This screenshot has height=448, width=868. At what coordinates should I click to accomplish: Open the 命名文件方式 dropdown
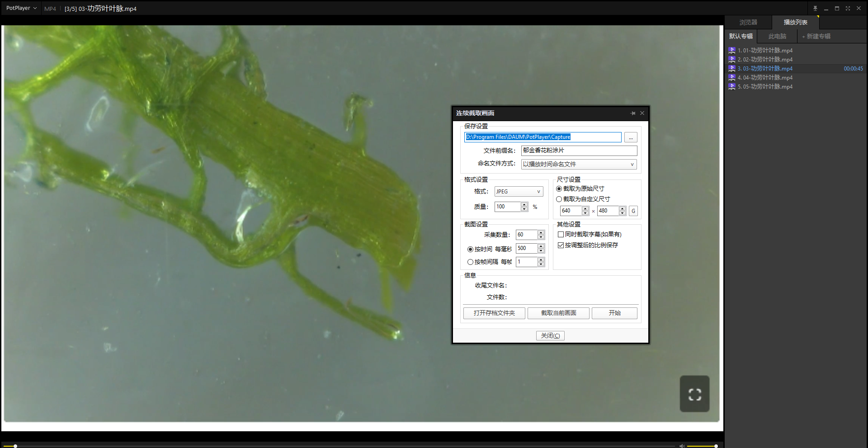coord(579,165)
